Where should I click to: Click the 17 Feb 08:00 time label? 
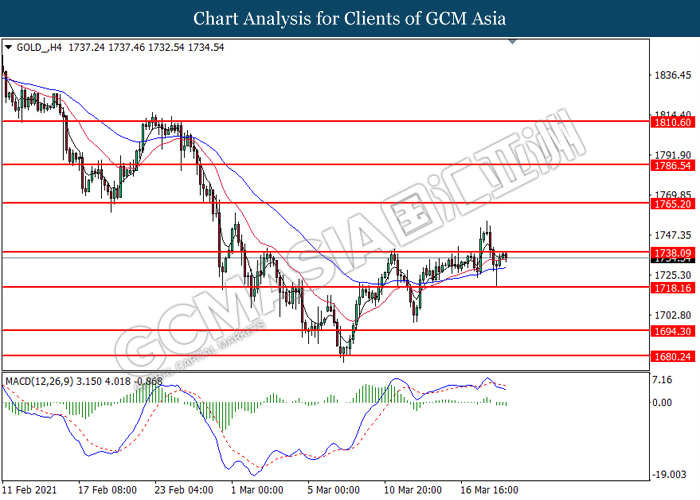coord(107,490)
